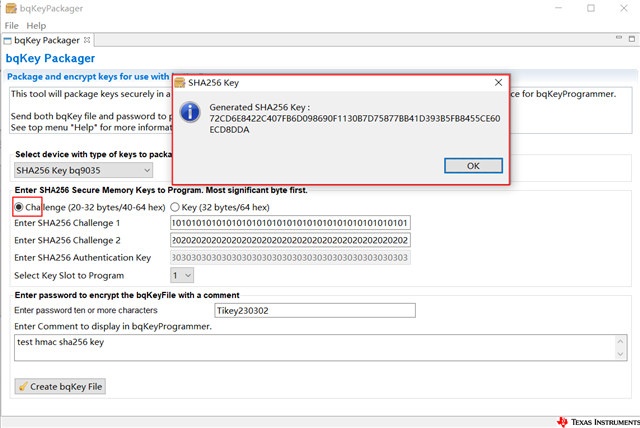Click the Texas Instruments logo
This screenshot has height=428, width=640.
[598, 422]
